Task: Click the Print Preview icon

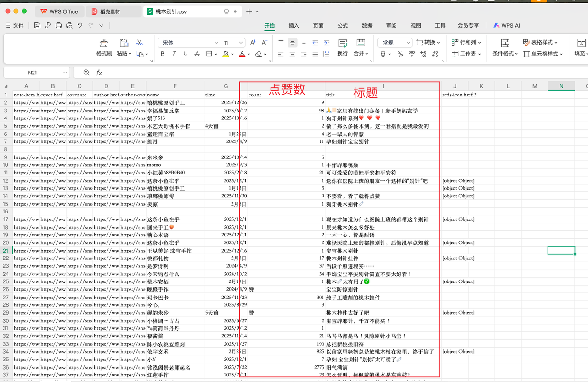Action: click(x=69, y=25)
